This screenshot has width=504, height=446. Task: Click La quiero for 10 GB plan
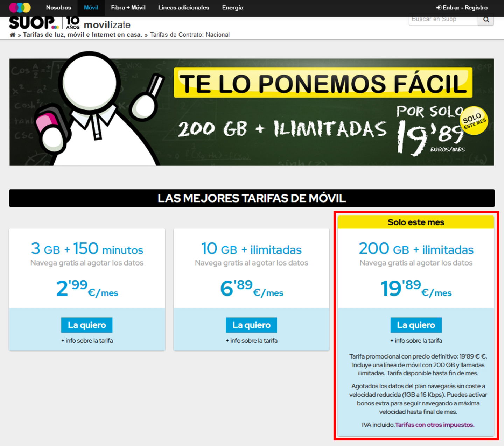[x=251, y=325]
